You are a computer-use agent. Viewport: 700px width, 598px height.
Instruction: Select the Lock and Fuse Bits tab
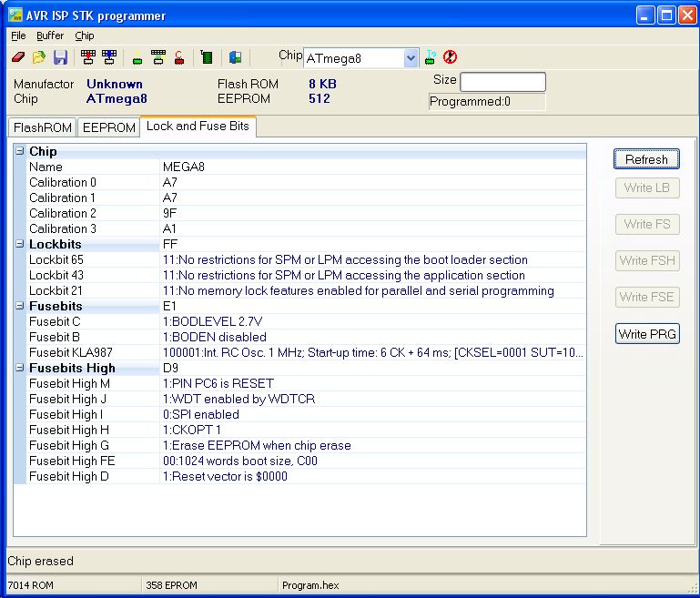tap(198, 127)
